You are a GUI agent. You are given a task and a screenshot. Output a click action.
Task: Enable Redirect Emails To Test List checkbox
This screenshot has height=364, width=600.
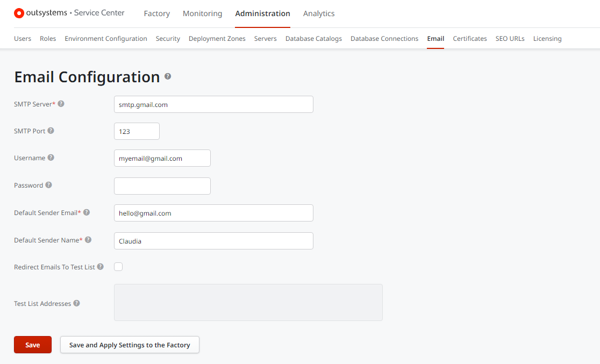(x=118, y=267)
